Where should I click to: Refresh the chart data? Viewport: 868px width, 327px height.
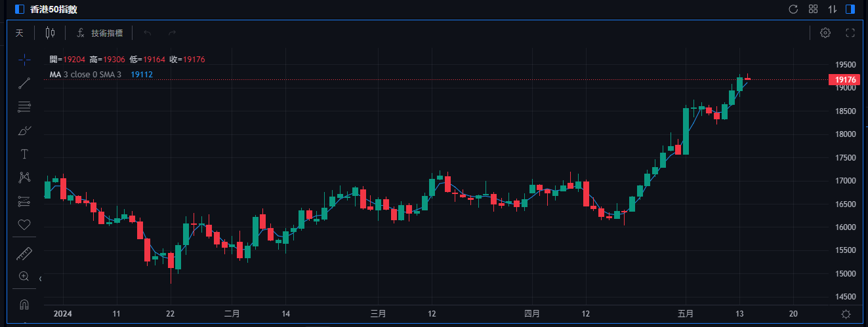tap(793, 9)
